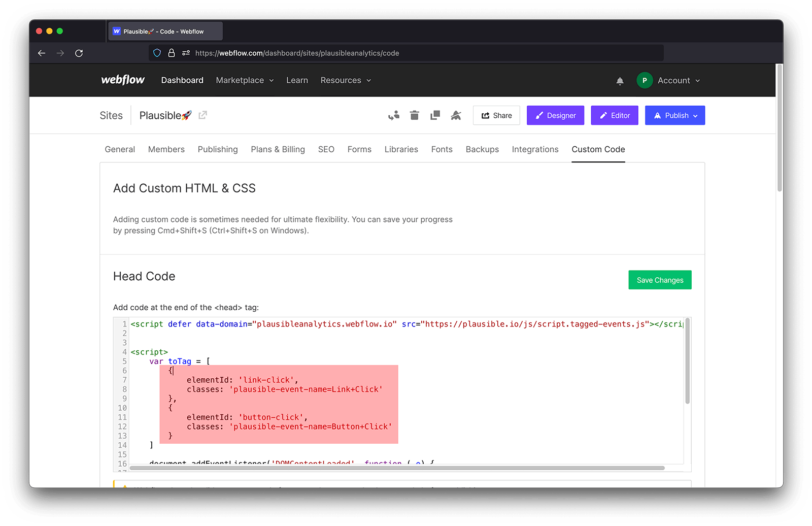The height and width of the screenshot is (526, 812).
Task: Open notifications via the bell icon
Action: [620, 80]
